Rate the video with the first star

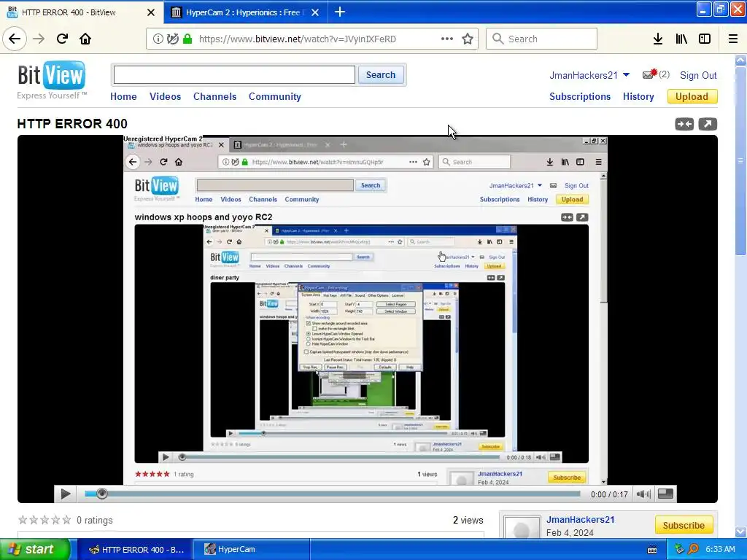23,520
